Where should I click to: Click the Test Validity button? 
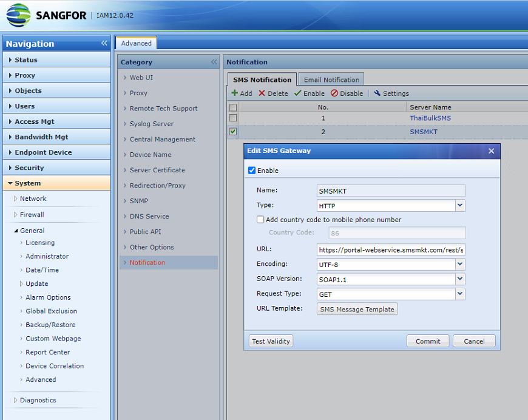pyautogui.click(x=271, y=341)
